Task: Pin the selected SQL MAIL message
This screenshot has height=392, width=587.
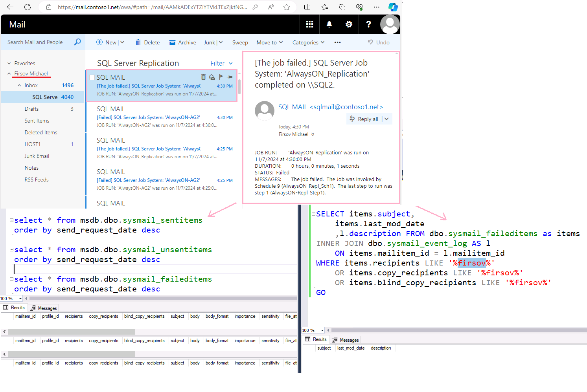Action: click(230, 77)
